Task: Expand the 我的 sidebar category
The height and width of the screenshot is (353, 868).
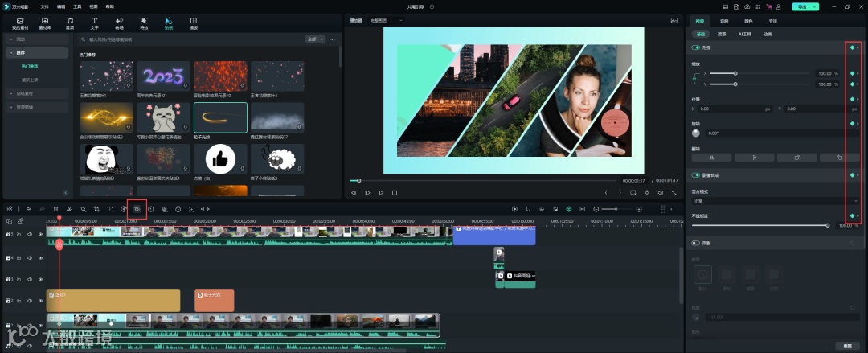Action: pyautogui.click(x=37, y=39)
